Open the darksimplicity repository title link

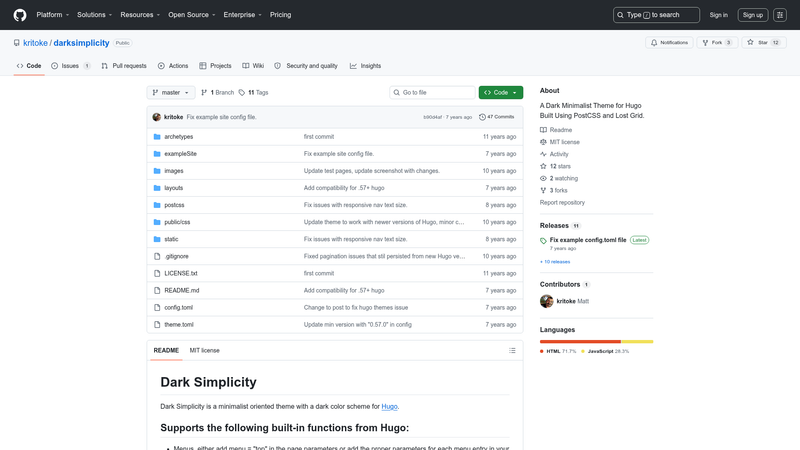point(81,43)
